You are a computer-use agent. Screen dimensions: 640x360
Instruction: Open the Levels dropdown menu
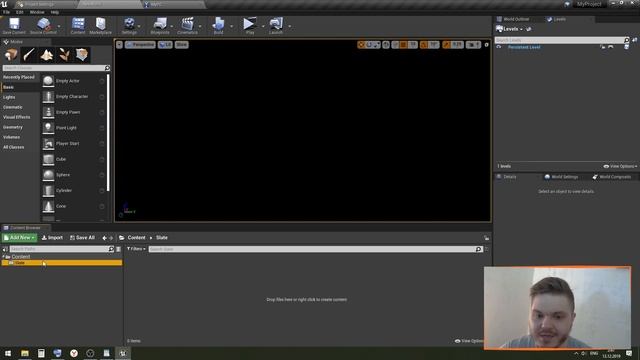point(509,29)
